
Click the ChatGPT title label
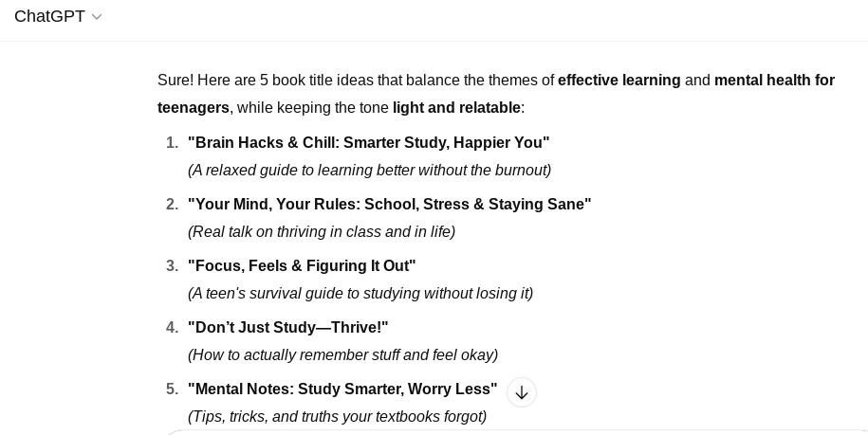pyautogui.click(x=50, y=16)
